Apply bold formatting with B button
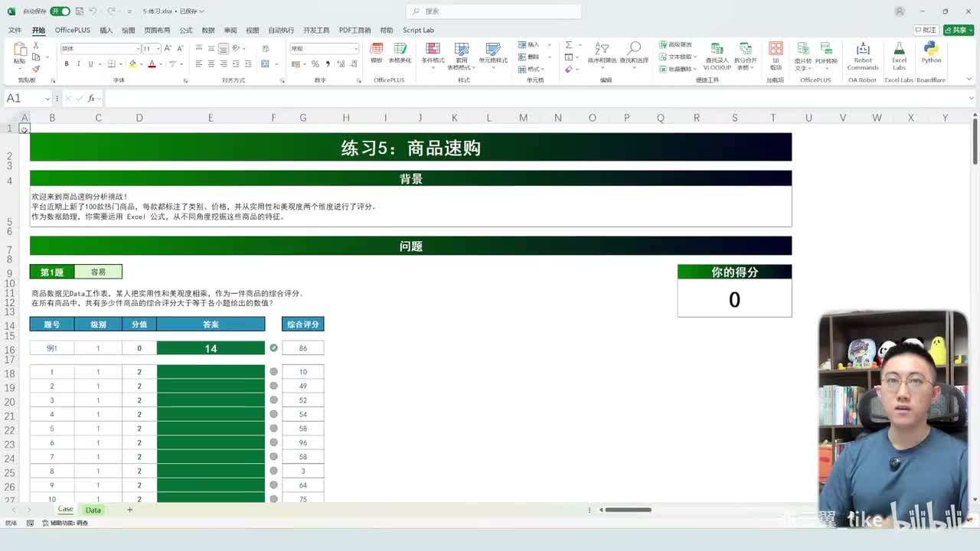The image size is (980, 551). tap(67, 64)
